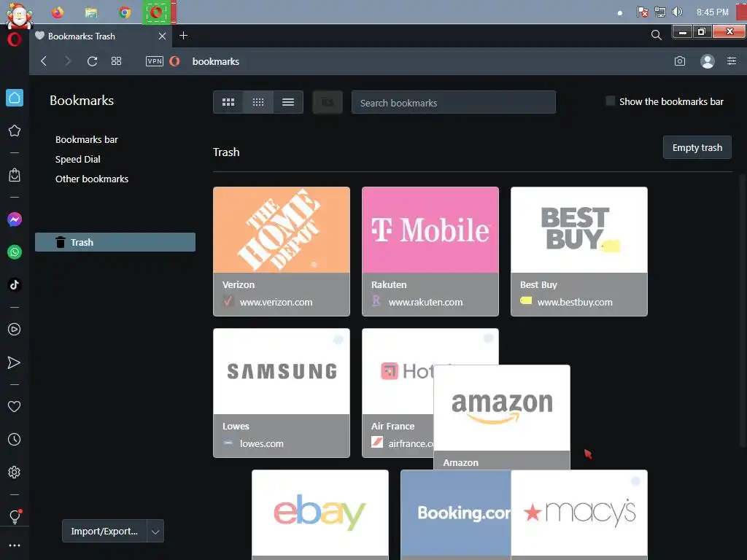Click the lowes.com link text
747x560 pixels.
(x=262, y=443)
